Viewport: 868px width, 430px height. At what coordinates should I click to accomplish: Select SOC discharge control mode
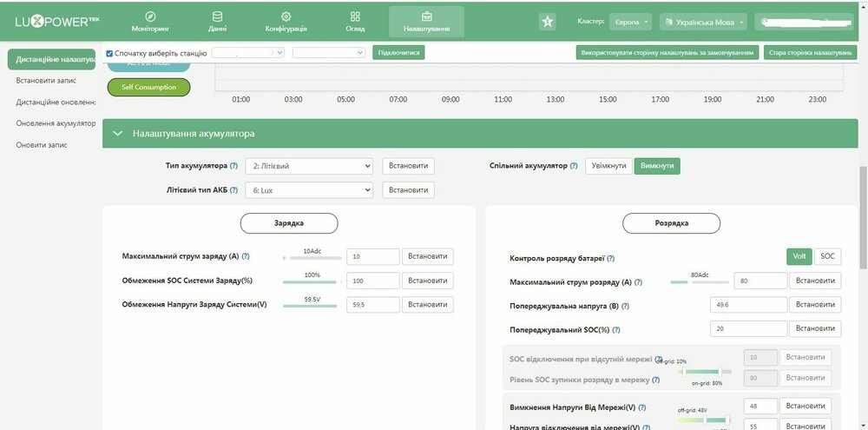pyautogui.click(x=827, y=256)
